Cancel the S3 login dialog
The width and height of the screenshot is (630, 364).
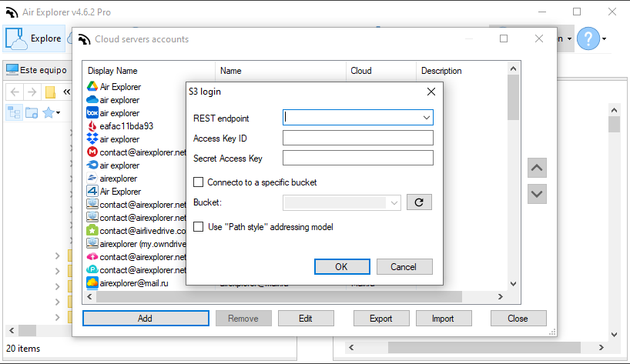[404, 267]
